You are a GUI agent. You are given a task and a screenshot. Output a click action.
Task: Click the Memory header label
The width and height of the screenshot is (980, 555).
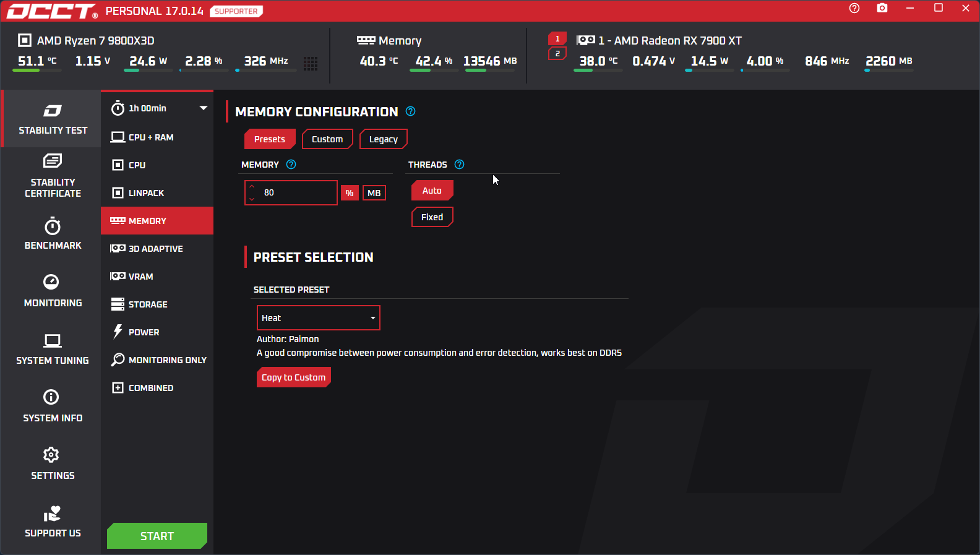[400, 41]
